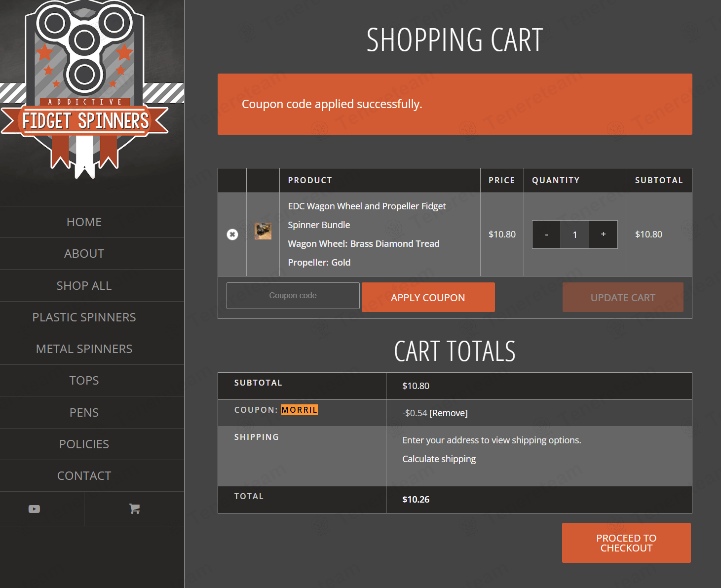Decrease quantity with the minus button
Screen dimensions: 721x588
pos(546,235)
